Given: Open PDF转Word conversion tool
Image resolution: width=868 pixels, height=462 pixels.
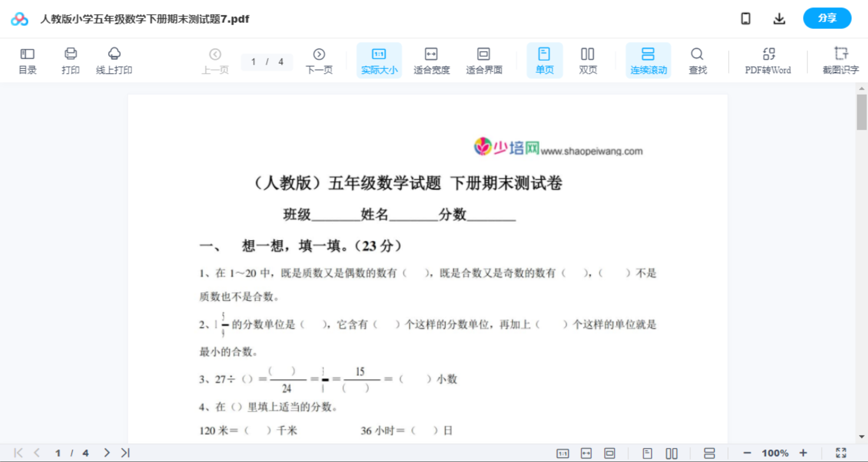Looking at the screenshot, I should (x=768, y=60).
